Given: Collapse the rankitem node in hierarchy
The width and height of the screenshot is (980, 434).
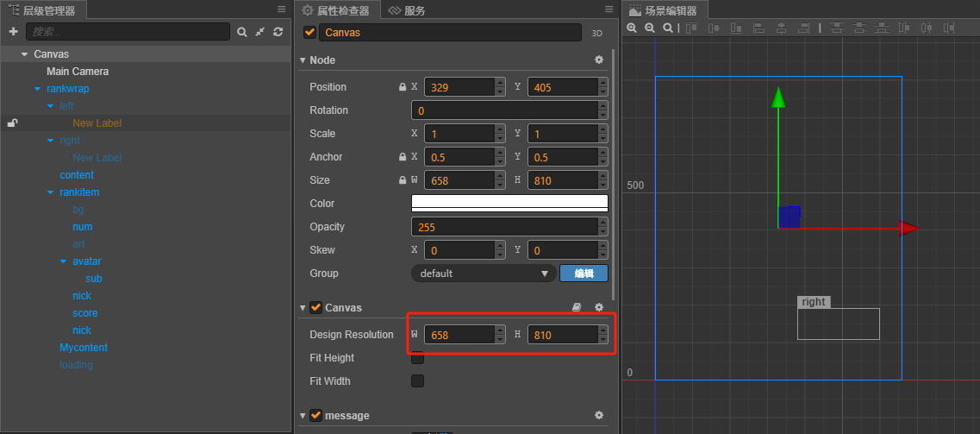Looking at the screenshot, I should 51,192.
